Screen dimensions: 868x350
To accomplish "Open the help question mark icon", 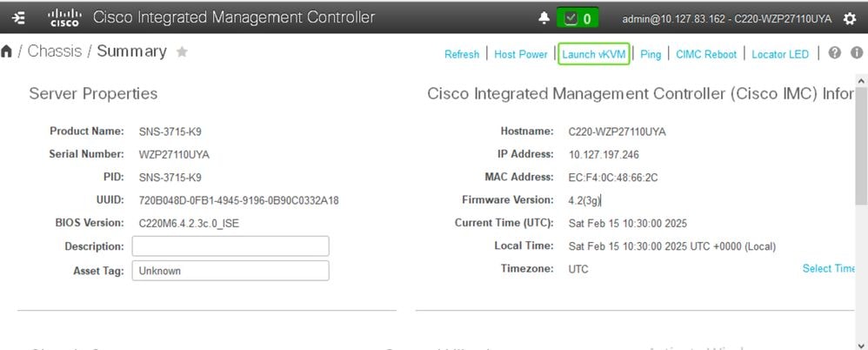I will (x=835, y=53).
